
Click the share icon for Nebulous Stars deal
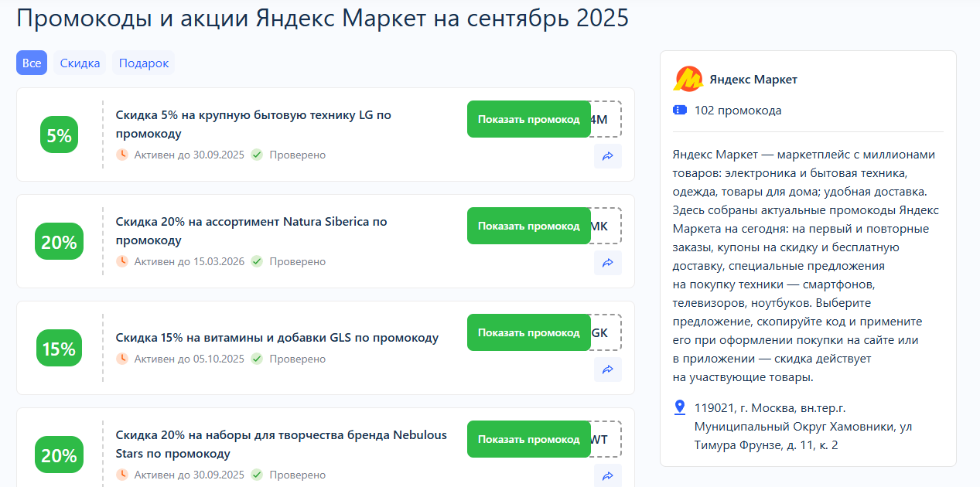(x=607, y=475)
